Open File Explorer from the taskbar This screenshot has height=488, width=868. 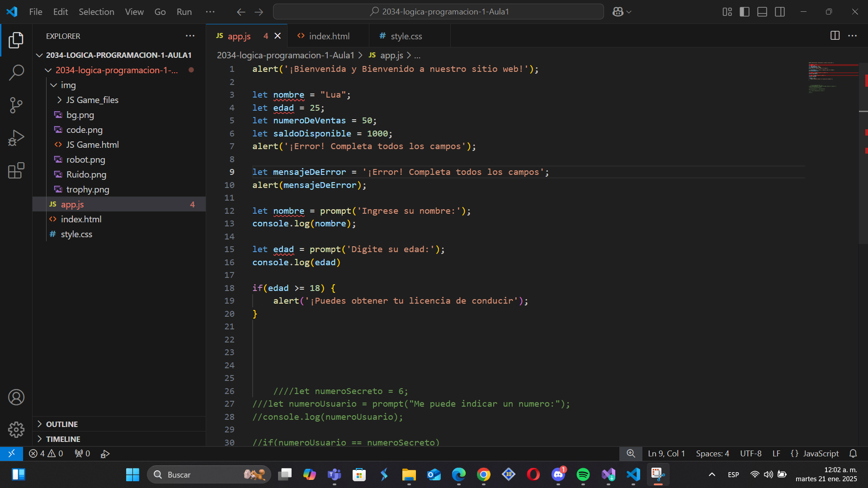pos(409,474)
